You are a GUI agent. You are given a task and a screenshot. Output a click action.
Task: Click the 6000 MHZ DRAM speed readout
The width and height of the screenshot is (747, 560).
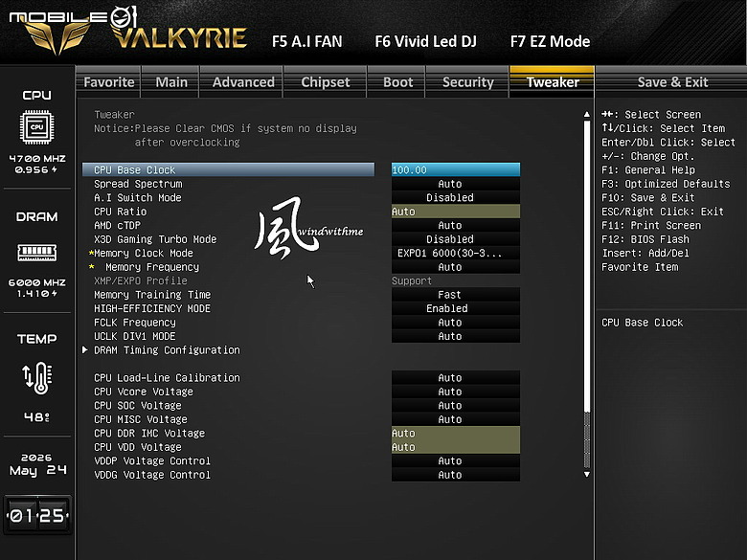point(37,282)
